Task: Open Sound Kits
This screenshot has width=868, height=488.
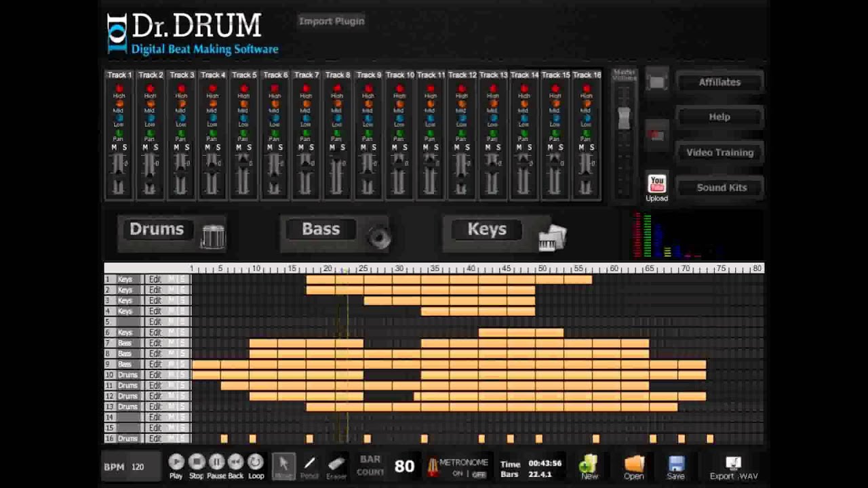Action: click(719, 188)
